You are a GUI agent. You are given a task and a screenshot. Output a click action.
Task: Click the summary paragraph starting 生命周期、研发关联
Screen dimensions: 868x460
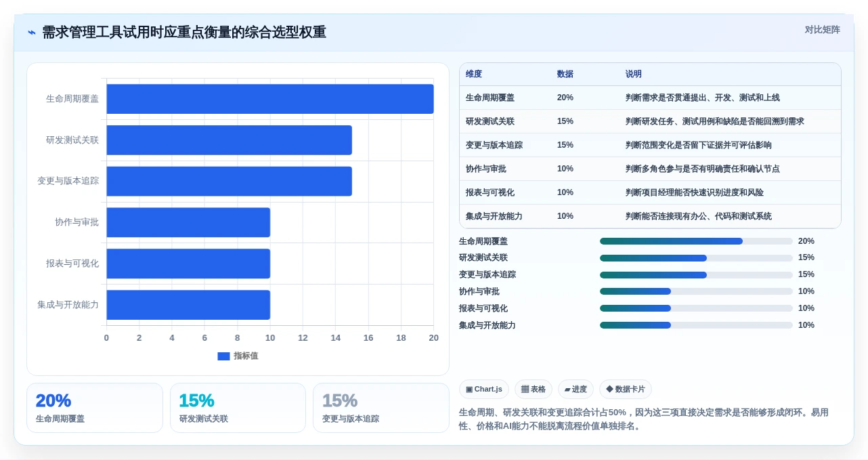(644, 419)
